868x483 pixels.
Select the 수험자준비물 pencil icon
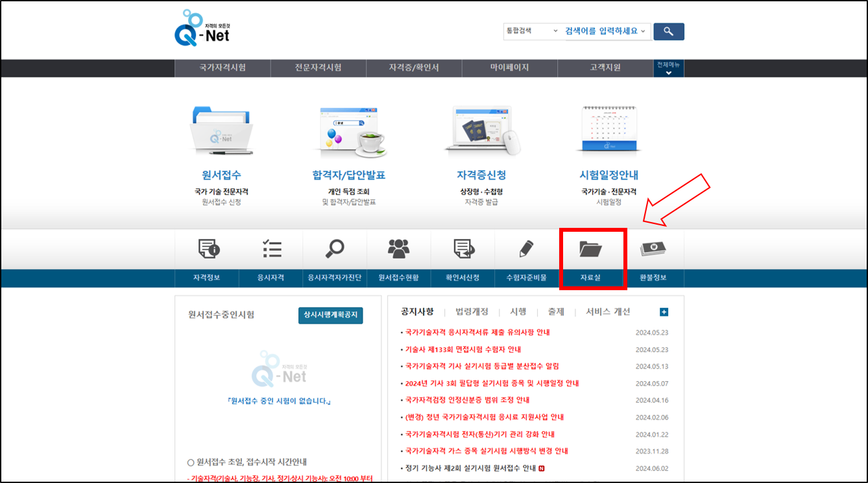[525, 249]
